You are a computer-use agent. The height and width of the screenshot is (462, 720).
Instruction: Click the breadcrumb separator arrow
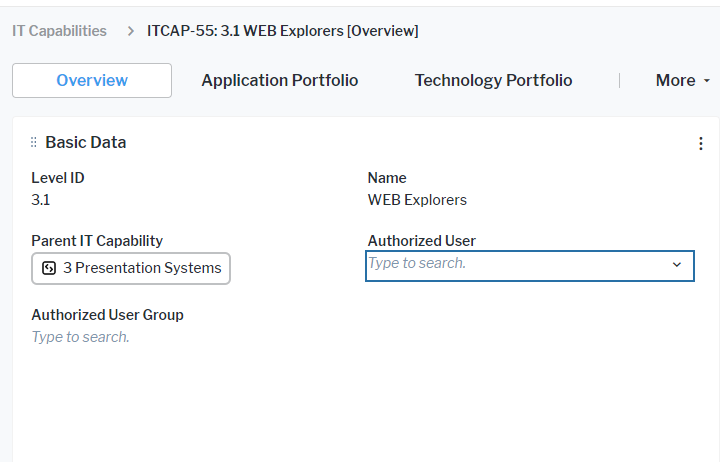click(x=131, y=31)
